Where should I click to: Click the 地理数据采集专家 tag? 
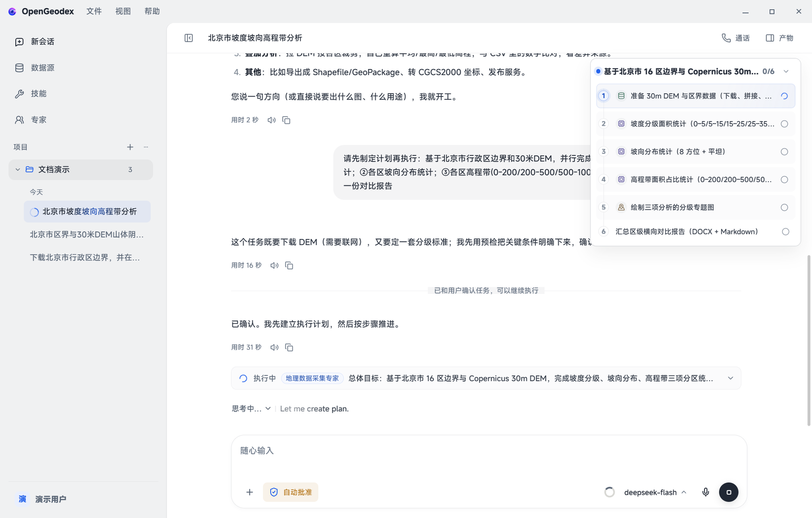[x=312, y=378]
